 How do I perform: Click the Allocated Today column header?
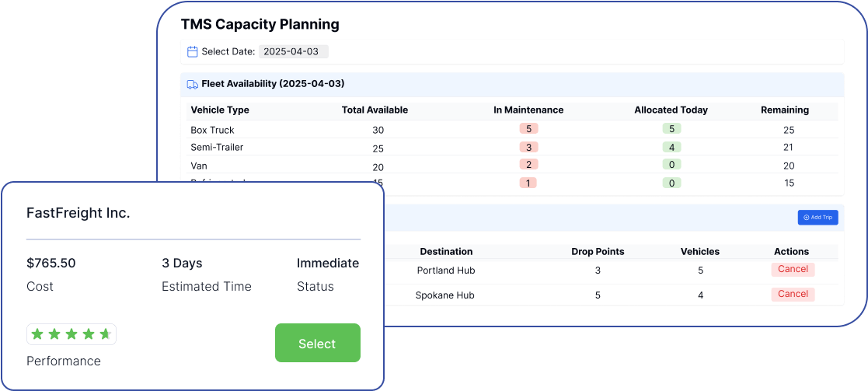point(671,110)
